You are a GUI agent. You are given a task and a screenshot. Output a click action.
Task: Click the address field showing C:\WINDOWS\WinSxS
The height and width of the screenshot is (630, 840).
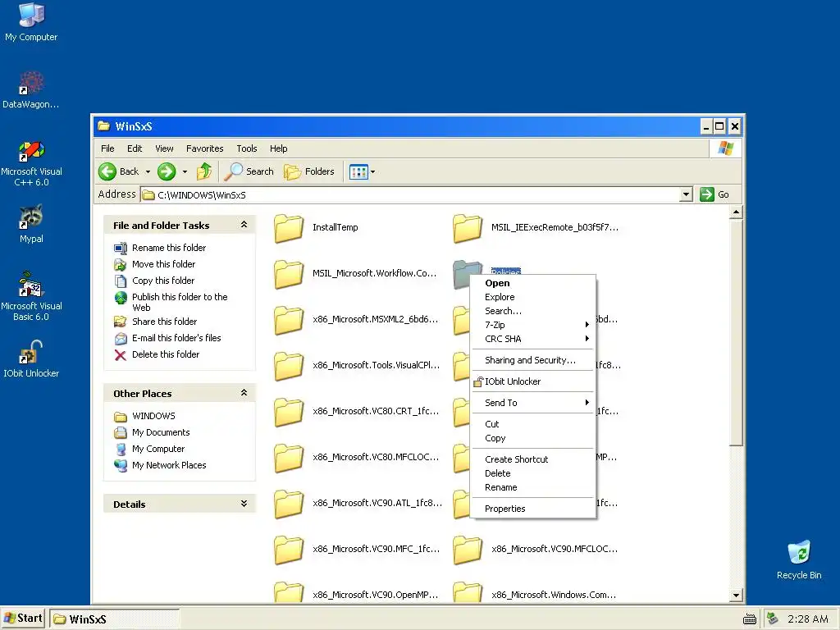tap(410, 194)
